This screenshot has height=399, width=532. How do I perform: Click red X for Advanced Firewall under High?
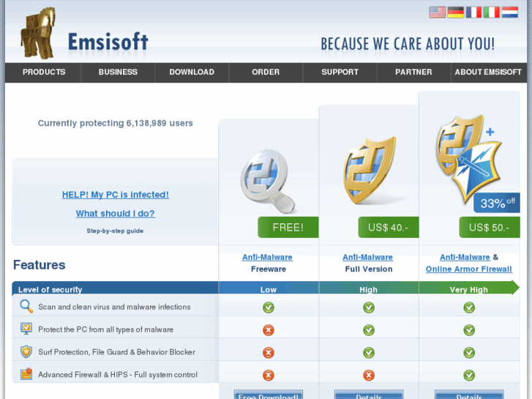(369, 376)
